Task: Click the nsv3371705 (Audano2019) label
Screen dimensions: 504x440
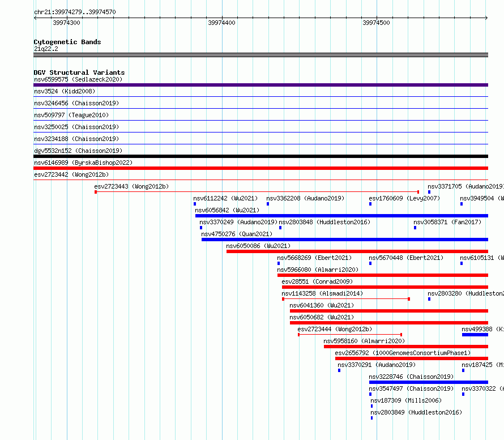Action: pos(465,186)
